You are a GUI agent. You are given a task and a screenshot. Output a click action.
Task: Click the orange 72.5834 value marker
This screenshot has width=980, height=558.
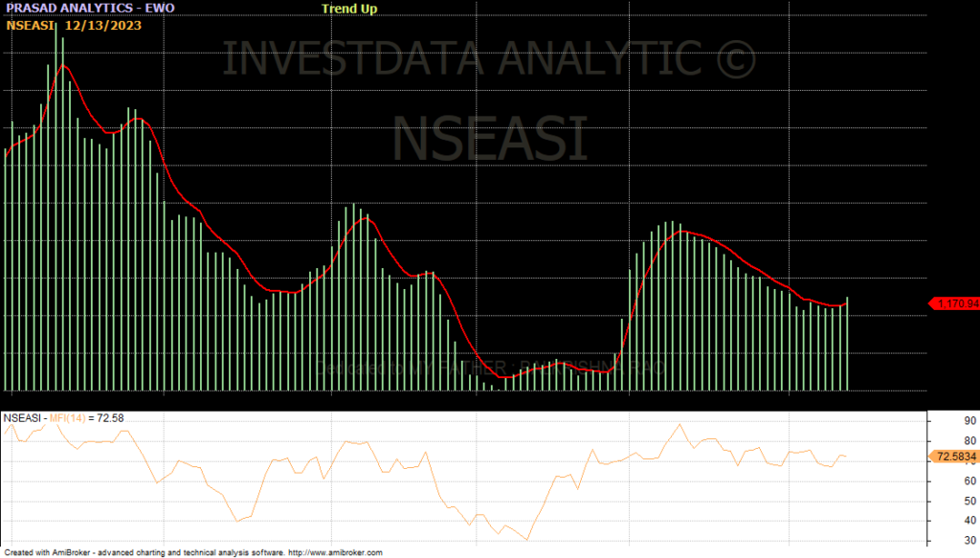click(x=956, y=457)
